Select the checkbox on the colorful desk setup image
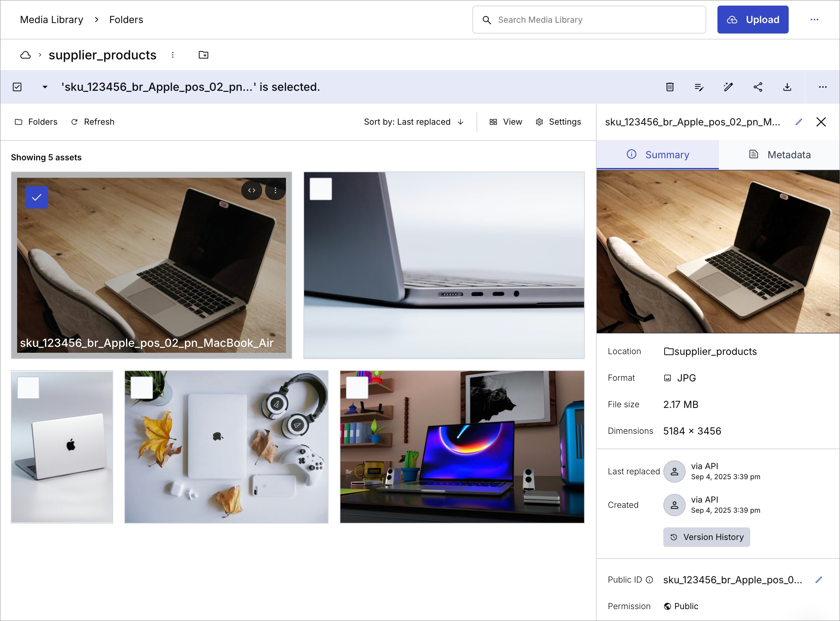Screen dimensions: 840x621 point(356,388)
